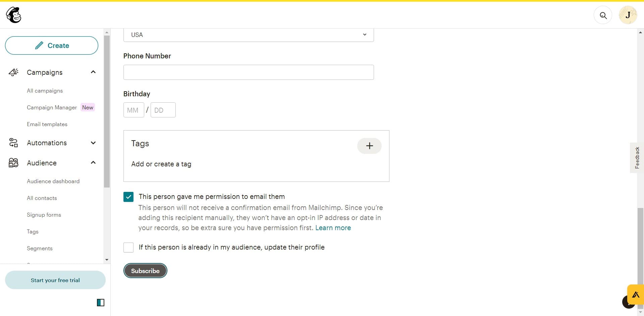Click the Automations sidebar icon
644x316 pixels.
click(x=13, y=143)
